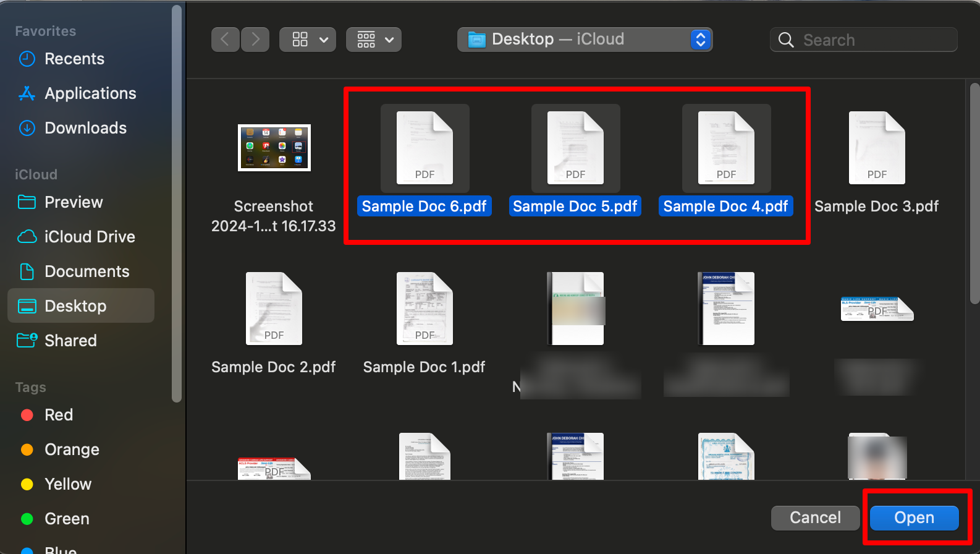Click the Sample Doc 1.pdf filename label
Image resolution: width=980 pixels, height=554 pixels.
pos(425,367)
